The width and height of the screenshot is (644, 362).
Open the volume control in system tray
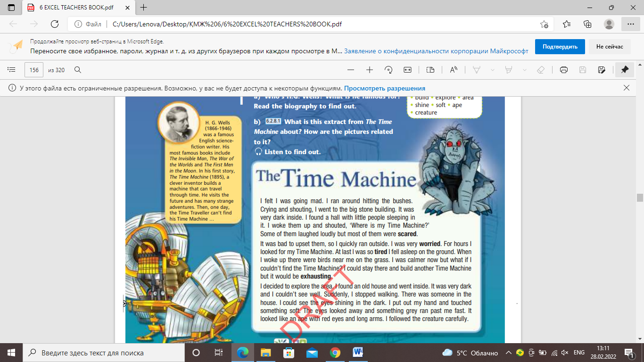click(x=566, y=353)
